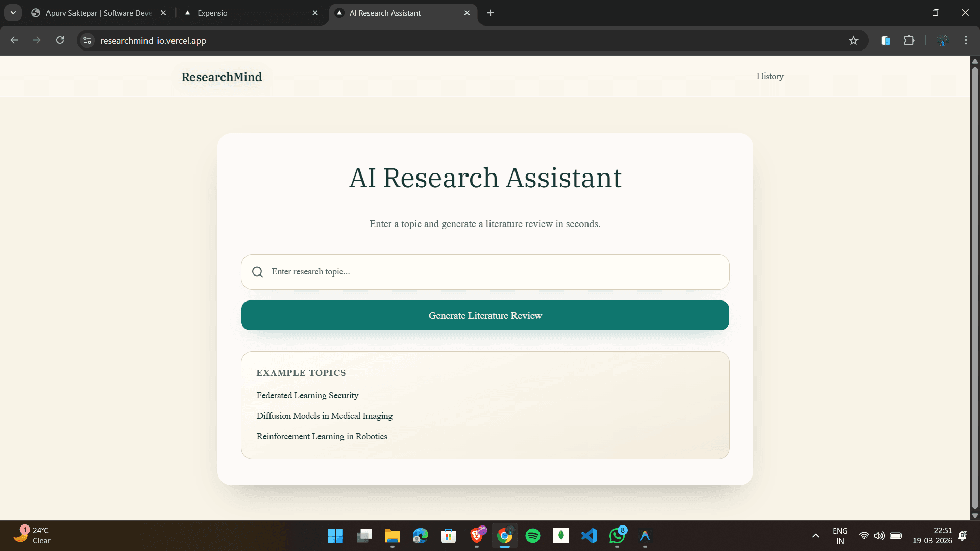This screenshot has width=980, height=551.
Task: Open the Extensions puzzle icon
Action: (x=909, y=40)
